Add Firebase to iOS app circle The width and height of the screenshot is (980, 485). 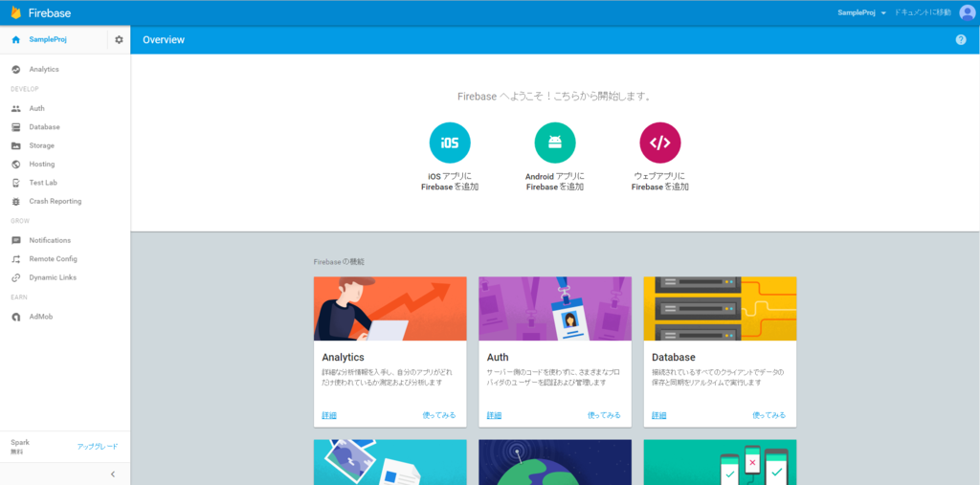pyautogui.click(x=450, y=143)
